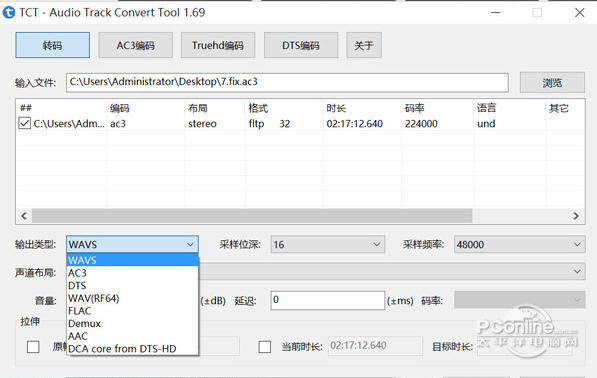Click the 224000 bitrate cell
The width and height of the screenshot is (597, 378).
[x=421, y=124]
